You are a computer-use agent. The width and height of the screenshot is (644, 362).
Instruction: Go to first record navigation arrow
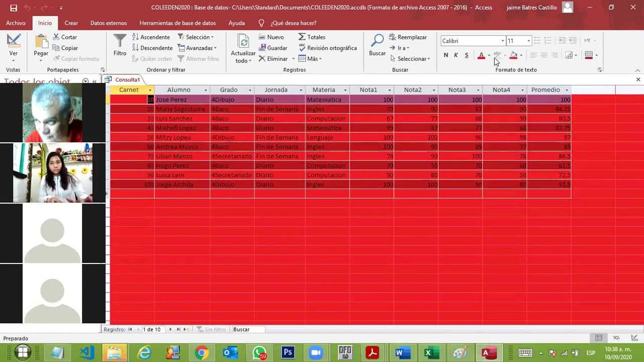click(x=130, y=329)
